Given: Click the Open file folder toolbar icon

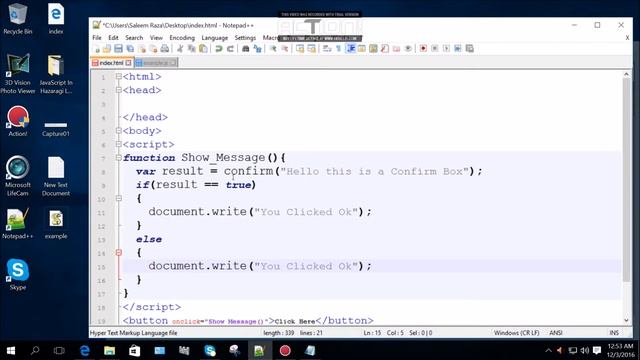Looking at the screenshot, I should click(107, 49).
